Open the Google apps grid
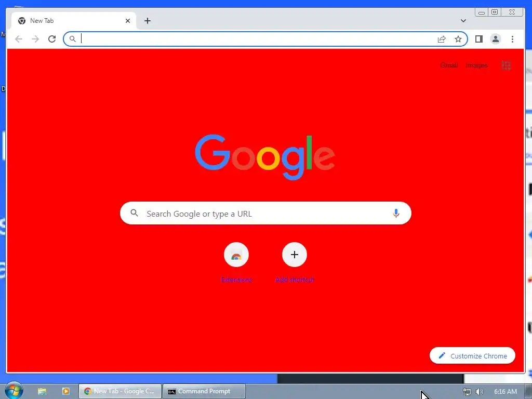532x399 pixels. [506, 65]
